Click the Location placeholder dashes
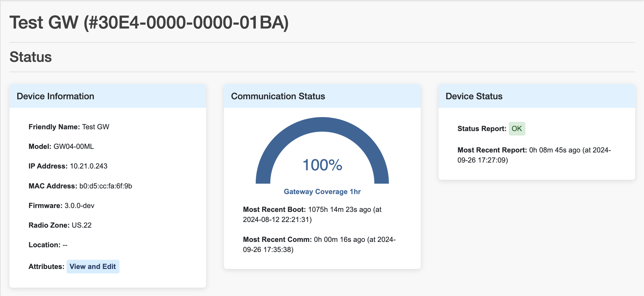This screenshot has width=644, height=296. [x=66, y=245]
